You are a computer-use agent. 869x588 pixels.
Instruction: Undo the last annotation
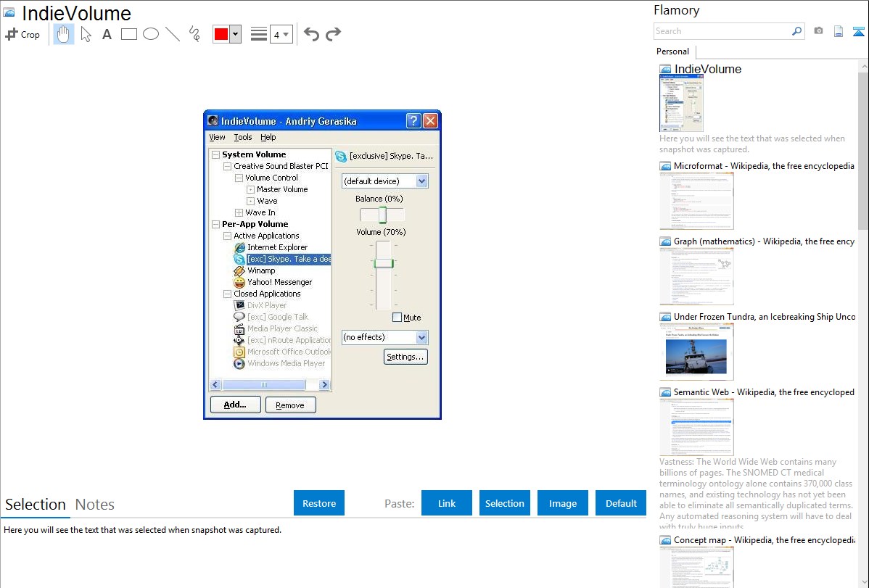pos(311,34)
